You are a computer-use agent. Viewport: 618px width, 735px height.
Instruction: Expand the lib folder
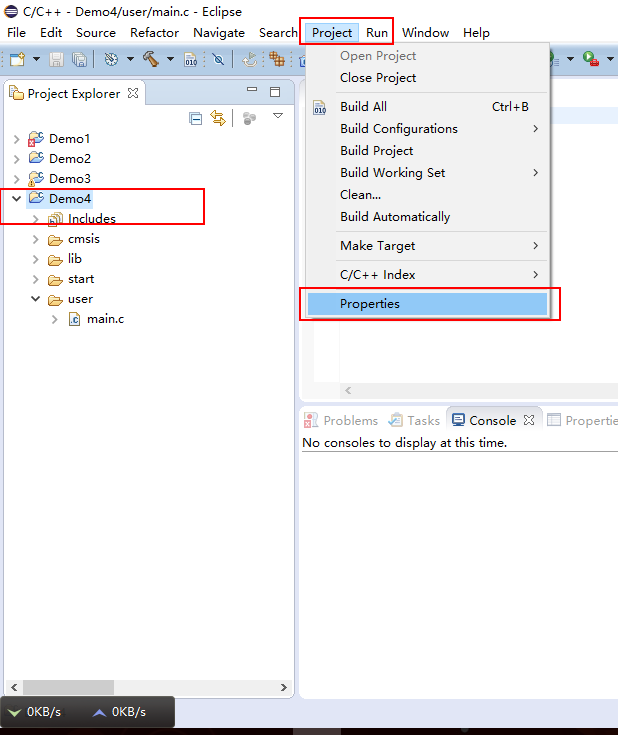(36, 259)
